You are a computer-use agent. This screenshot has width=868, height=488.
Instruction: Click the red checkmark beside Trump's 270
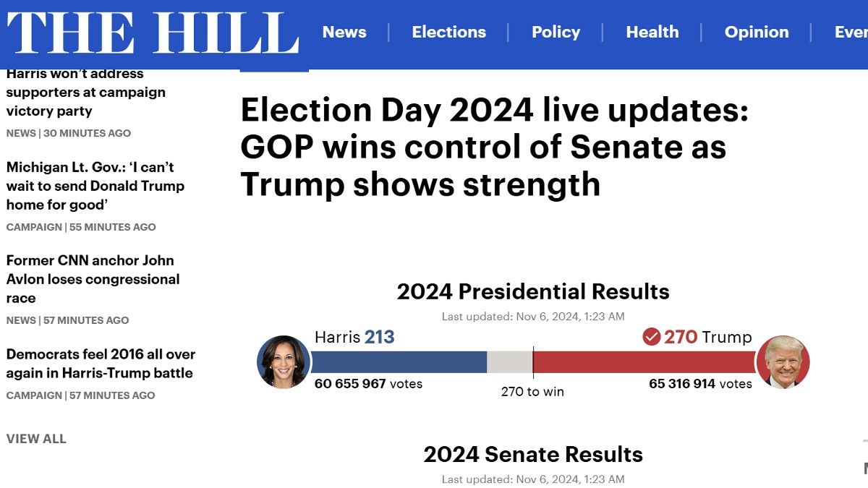click(x=652, y=337)
